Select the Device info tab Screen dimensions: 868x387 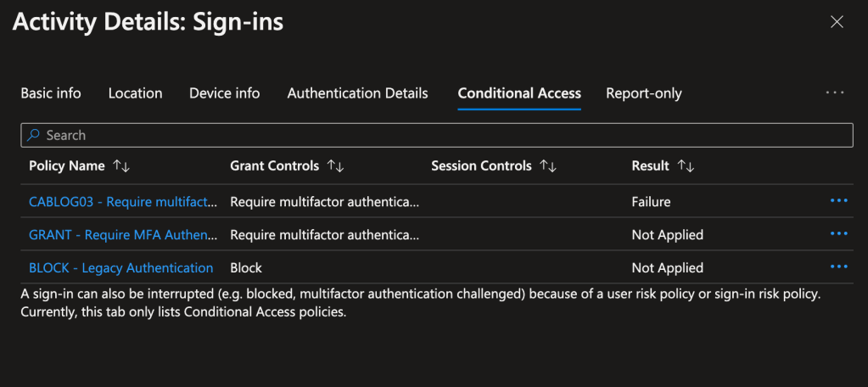pos(224,93)
